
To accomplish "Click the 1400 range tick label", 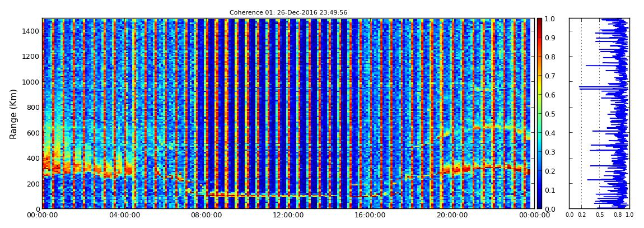I will 30,31.
